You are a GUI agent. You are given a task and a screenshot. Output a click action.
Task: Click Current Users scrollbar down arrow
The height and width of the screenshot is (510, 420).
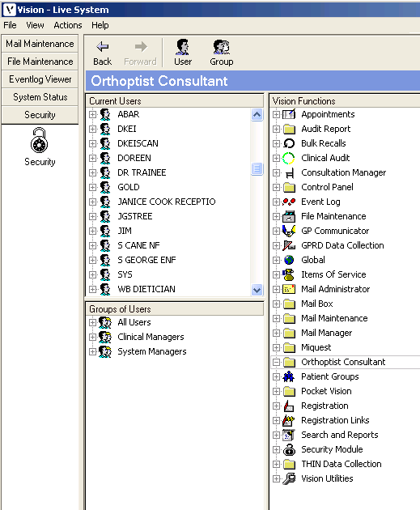(x=257, y=290)
